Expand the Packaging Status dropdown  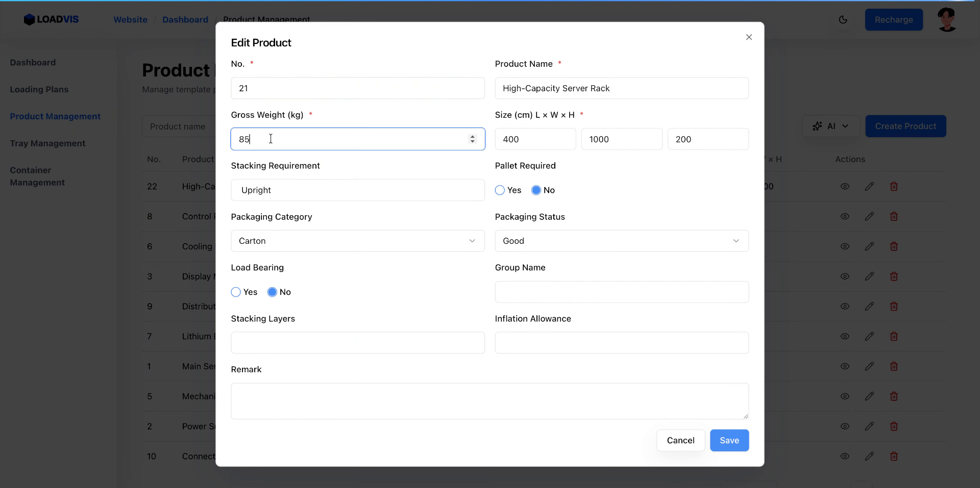(x=621, y=241)
